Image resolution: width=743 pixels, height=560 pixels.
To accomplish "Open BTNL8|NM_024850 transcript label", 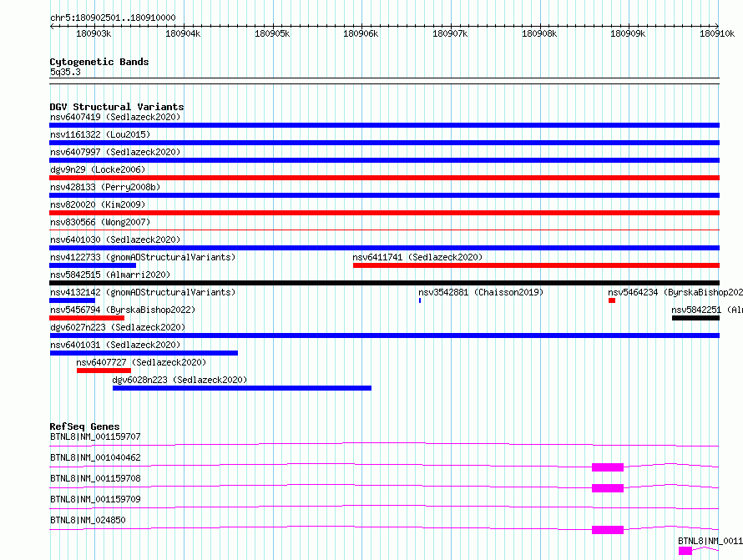I will 88,520.
